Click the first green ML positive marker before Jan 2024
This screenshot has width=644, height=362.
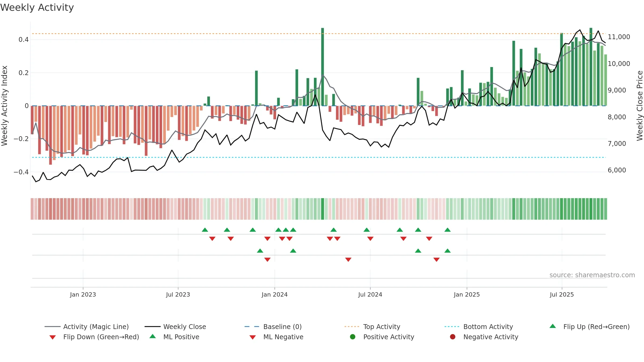coord(260,251)
